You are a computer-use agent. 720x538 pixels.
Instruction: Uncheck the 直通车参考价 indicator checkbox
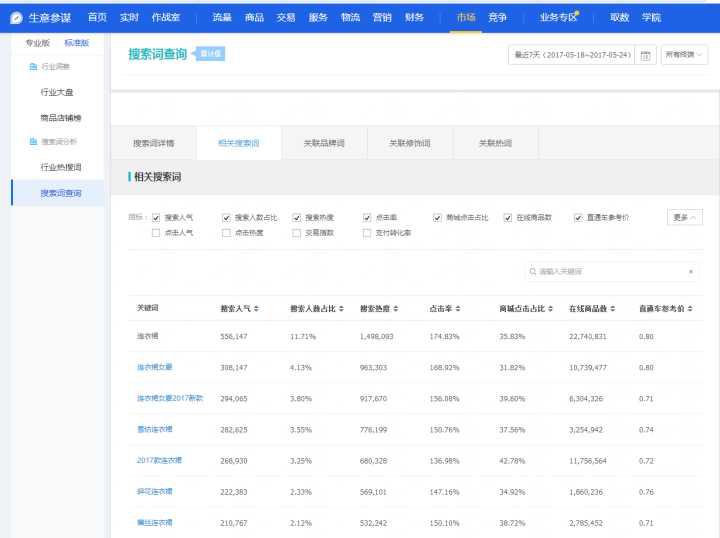(578, 218)
